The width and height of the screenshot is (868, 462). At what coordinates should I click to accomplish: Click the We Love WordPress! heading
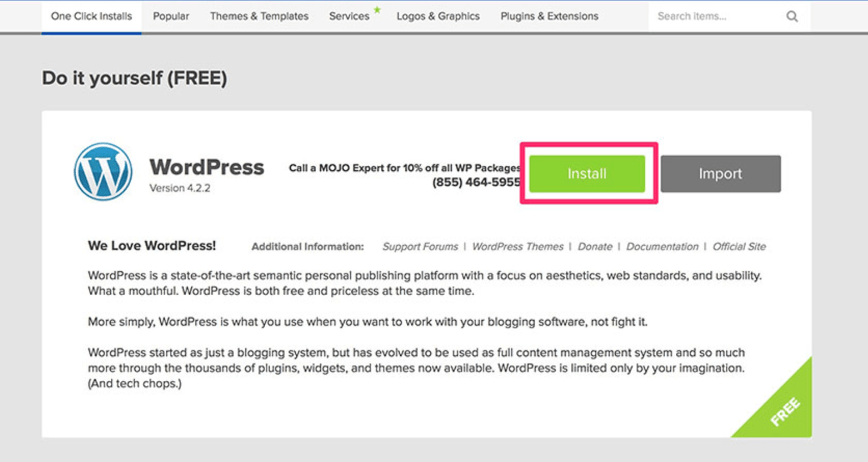[x=152, y=246]
